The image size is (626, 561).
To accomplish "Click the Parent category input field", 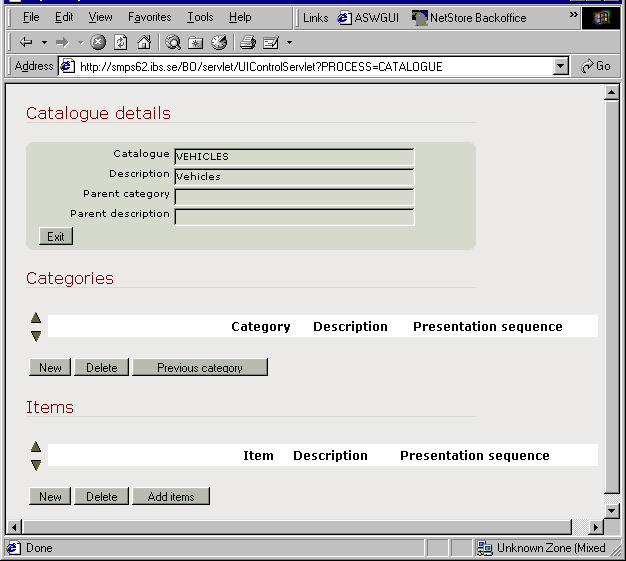I will (294, 196).
